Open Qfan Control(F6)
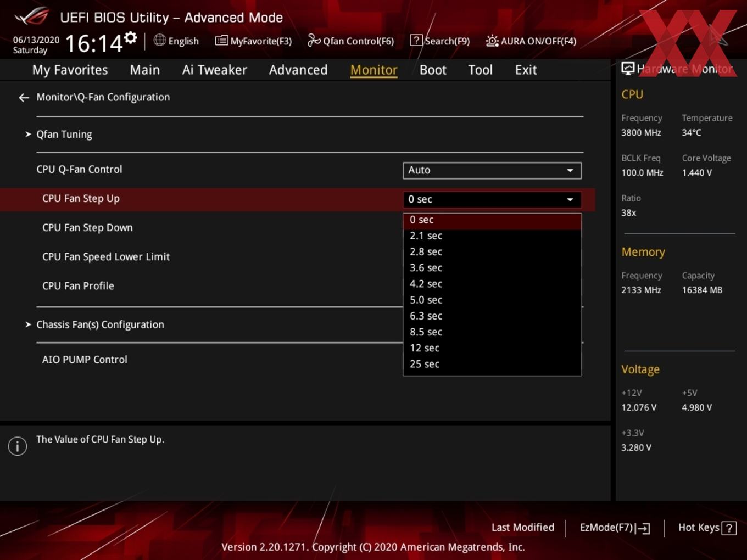The height and width of the screenshot is (560, 747). [350, 41]
